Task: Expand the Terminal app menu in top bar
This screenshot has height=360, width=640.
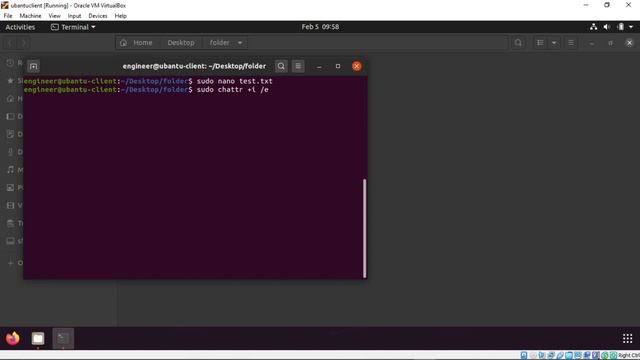Action: pyautogui.click(x=73, y=27)
